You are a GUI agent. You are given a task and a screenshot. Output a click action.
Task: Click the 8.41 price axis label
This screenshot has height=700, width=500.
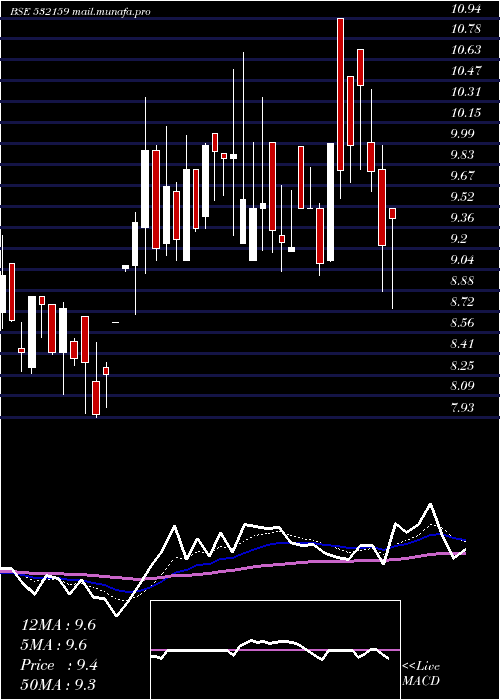pos(462,344)
